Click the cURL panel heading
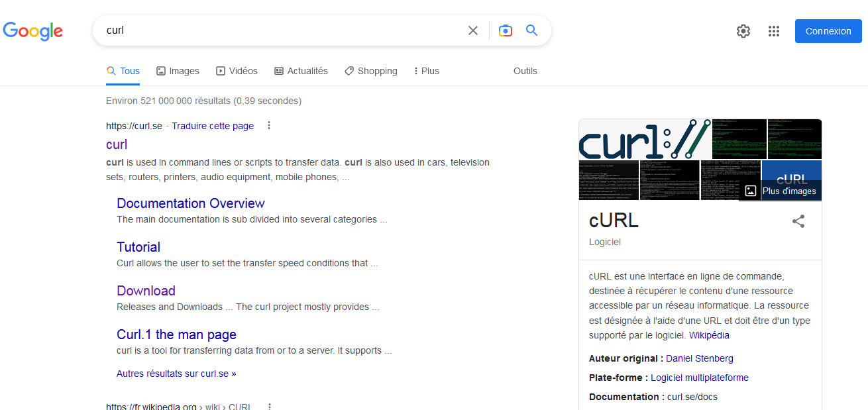Image resolution: width=868 pixels, height=410 pixels. tap(614, 221)
